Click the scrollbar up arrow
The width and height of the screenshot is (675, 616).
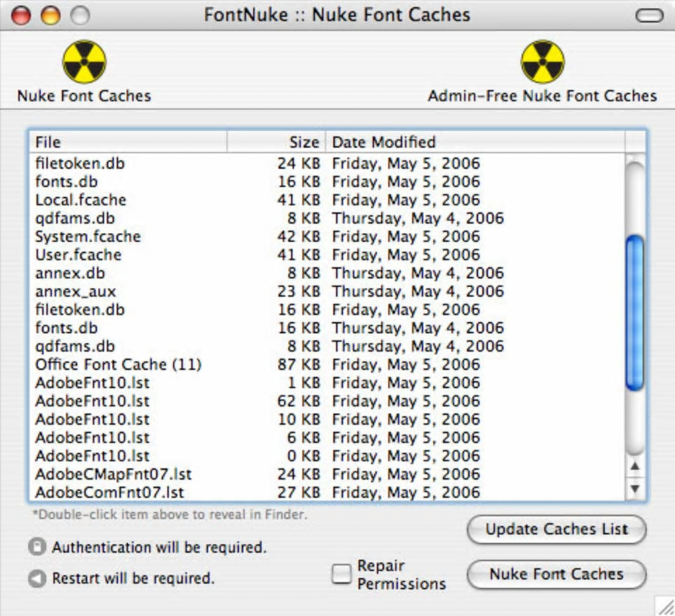pos(635,466)
